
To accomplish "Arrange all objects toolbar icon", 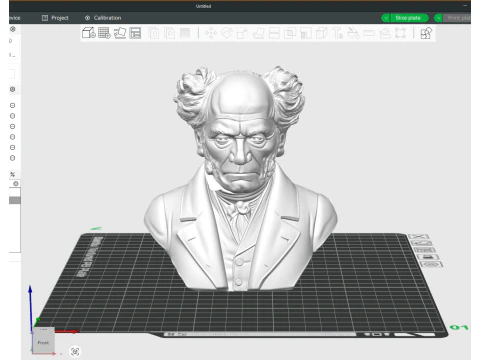I will 135,33.
